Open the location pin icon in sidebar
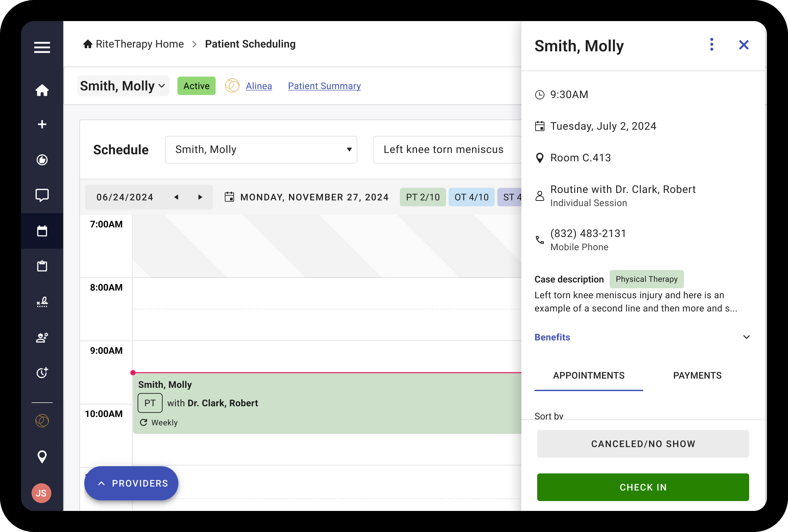Screen dimensions: 788x532 point(42,457)
